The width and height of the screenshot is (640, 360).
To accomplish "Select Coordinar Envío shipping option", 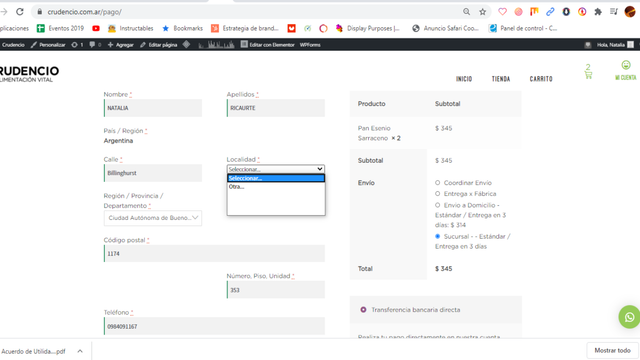I will pos(438,183).
